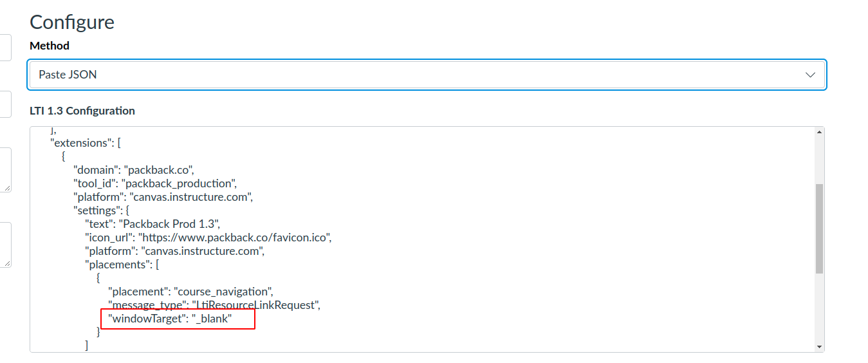Open the Method dropdown showing Paste JSON

pyautogui.click(x=427, y=75)
